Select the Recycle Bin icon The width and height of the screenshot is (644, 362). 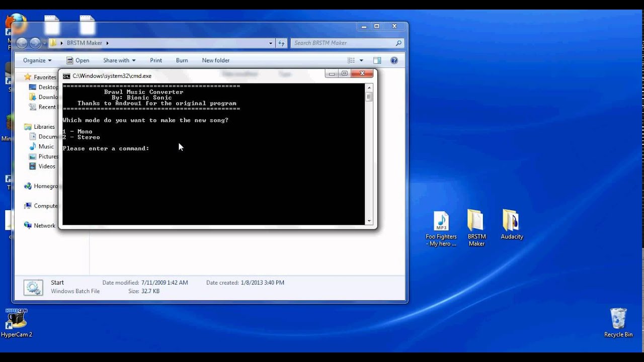618,323
